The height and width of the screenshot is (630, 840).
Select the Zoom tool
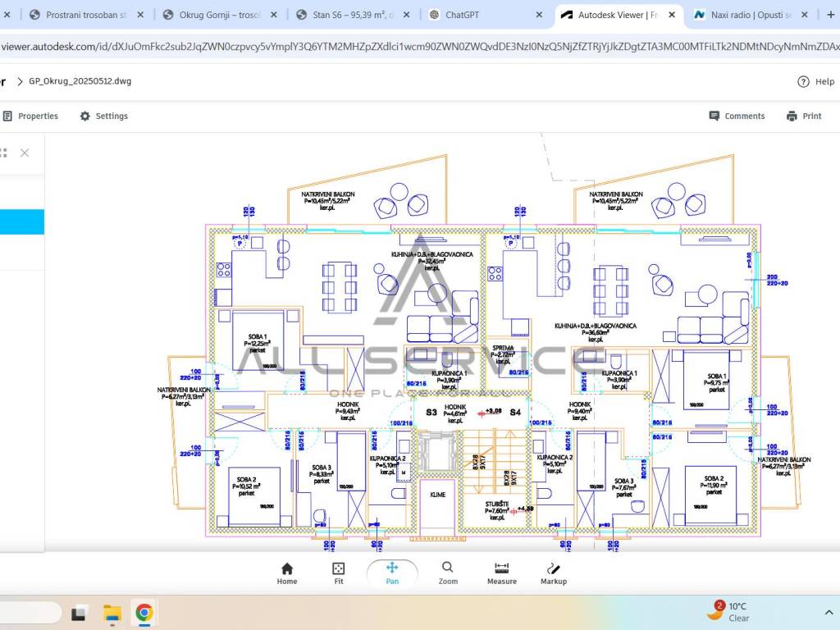pos(447,573)
